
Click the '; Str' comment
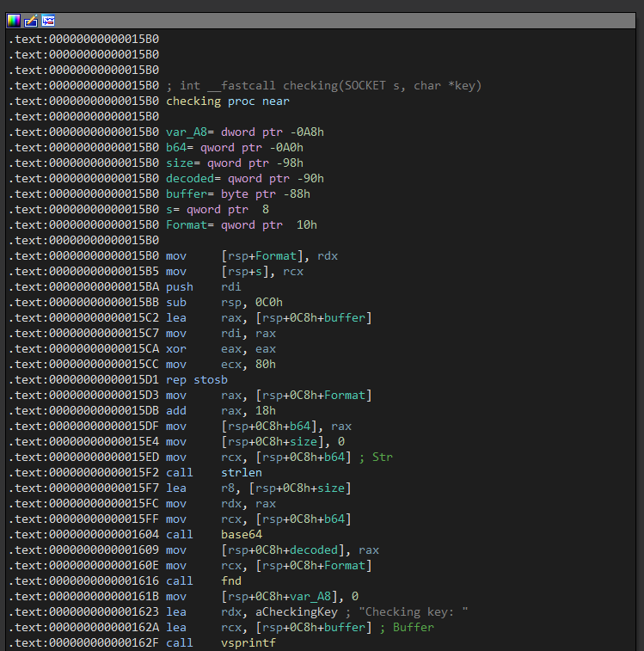pyautogui.click(x=376, y=458)
